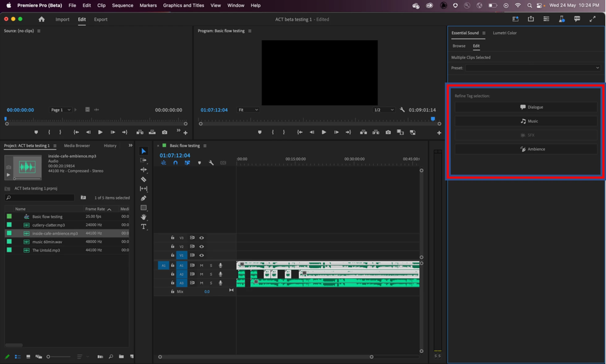This screenshot has width=606, height=364.
Task: Select inside-cafe-ambience.mp3 thumbnail preview
Action: pos(27,167)
